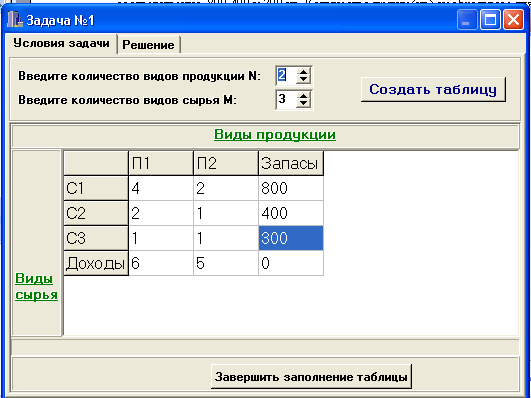Select the Запасы column header

pos(291,163)
